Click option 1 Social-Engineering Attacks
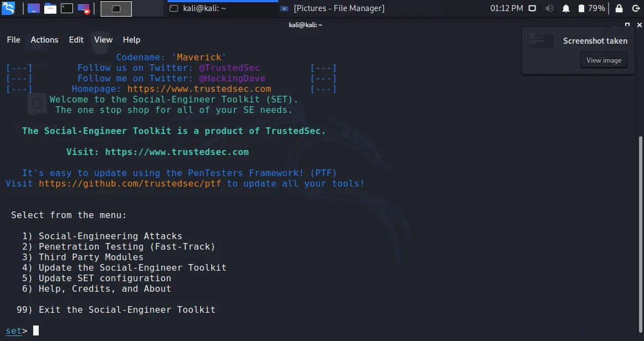This screenshot has height=341, width=644. pyautogui.click(x=102, y=236)
